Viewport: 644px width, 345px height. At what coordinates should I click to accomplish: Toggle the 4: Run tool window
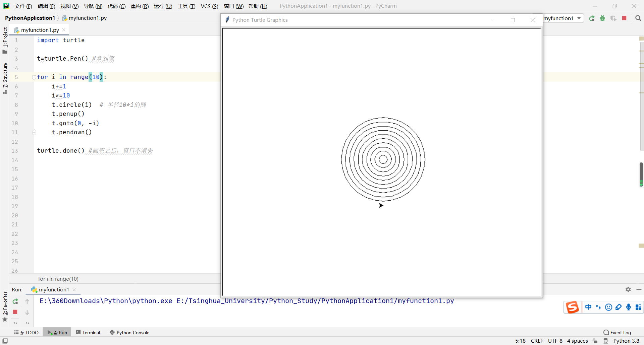point(57,332)
